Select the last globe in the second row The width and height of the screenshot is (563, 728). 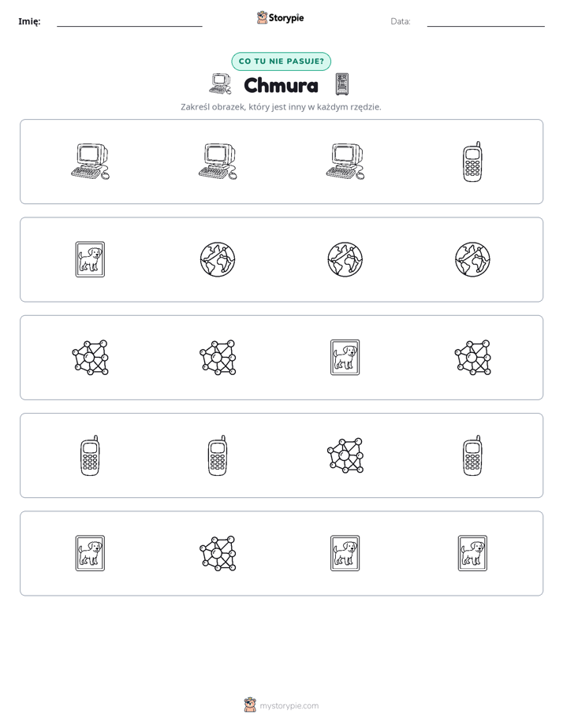point(472,259)
